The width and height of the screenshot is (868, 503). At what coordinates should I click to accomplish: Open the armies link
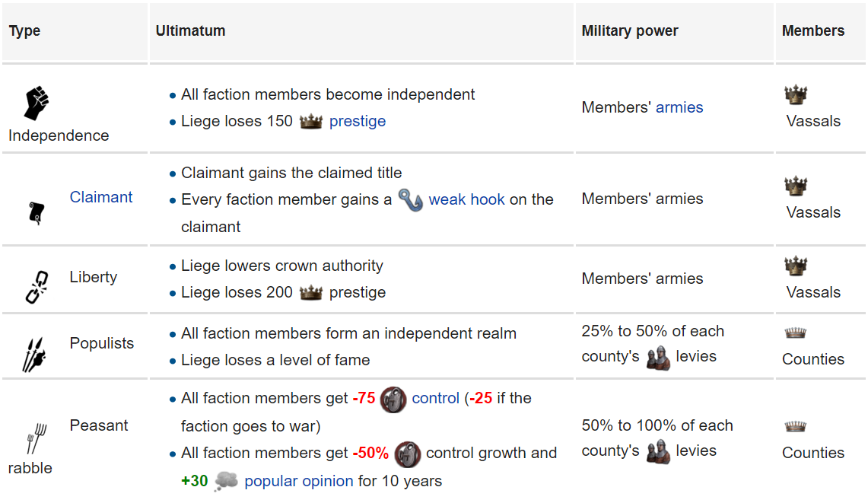[679, 107]
